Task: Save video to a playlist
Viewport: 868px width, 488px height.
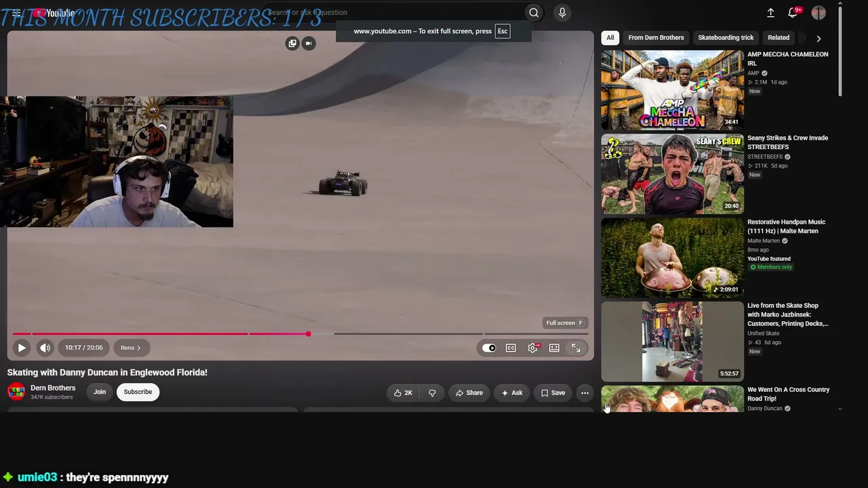Action: [553, 392]
